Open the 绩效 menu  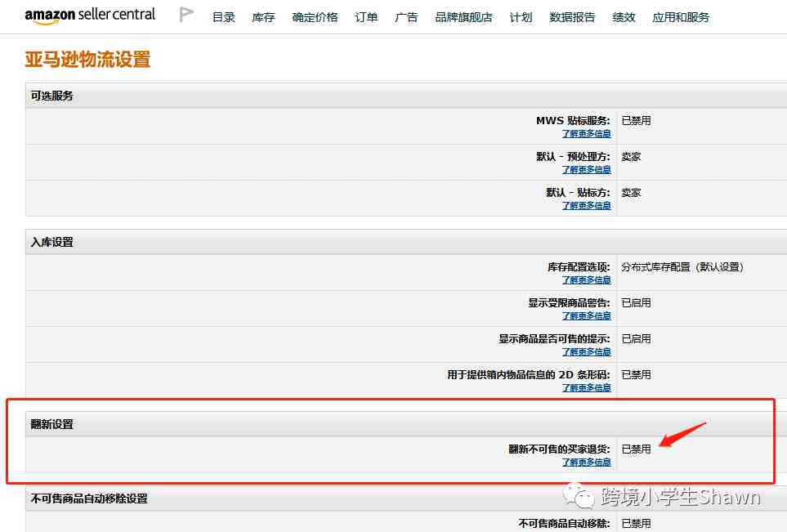pos(624,17)
